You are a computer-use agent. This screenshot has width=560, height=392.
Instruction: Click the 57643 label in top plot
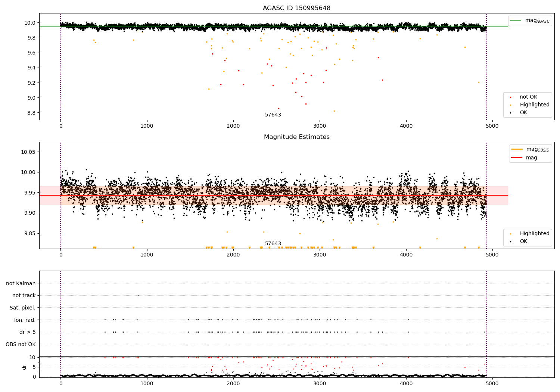pyautogui.click(x=273, y=115)
